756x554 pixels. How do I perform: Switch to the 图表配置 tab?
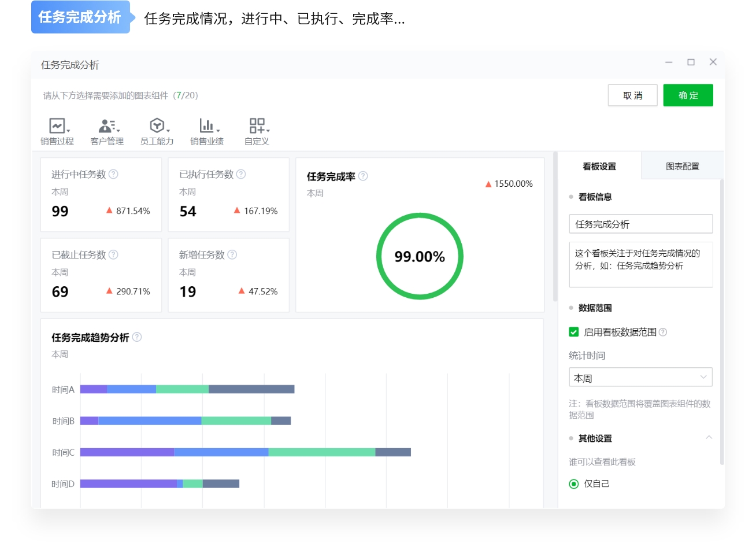[x=682, y=166]
